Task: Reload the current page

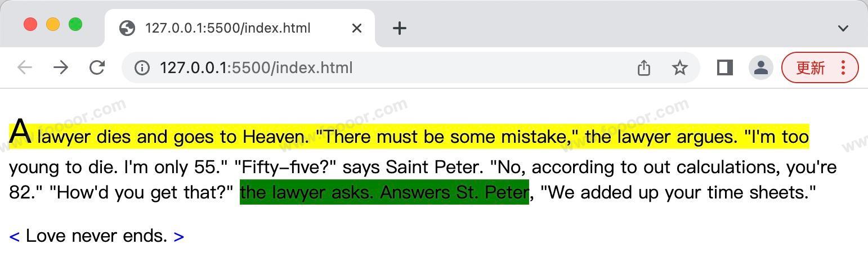Action: coord(97,68)
